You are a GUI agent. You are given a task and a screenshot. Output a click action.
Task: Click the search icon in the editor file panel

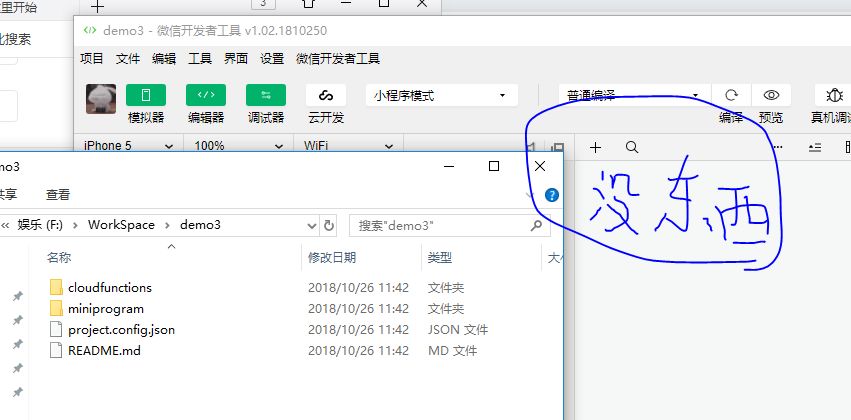[x=632, y=148]
